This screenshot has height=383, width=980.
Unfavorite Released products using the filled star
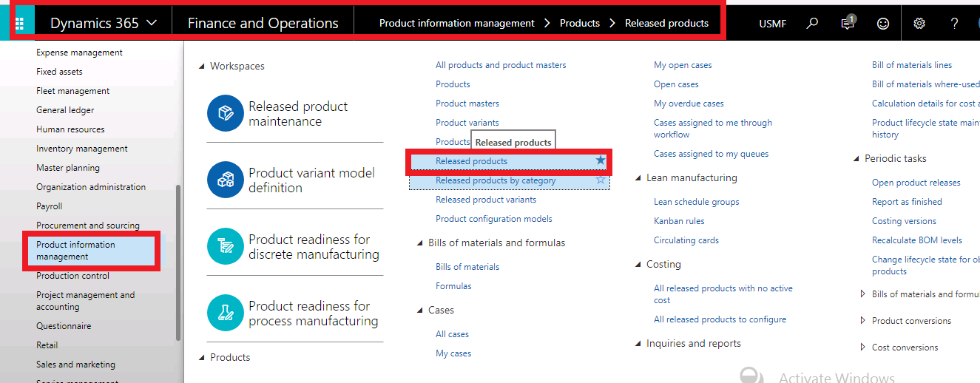(x=601, y=160)
